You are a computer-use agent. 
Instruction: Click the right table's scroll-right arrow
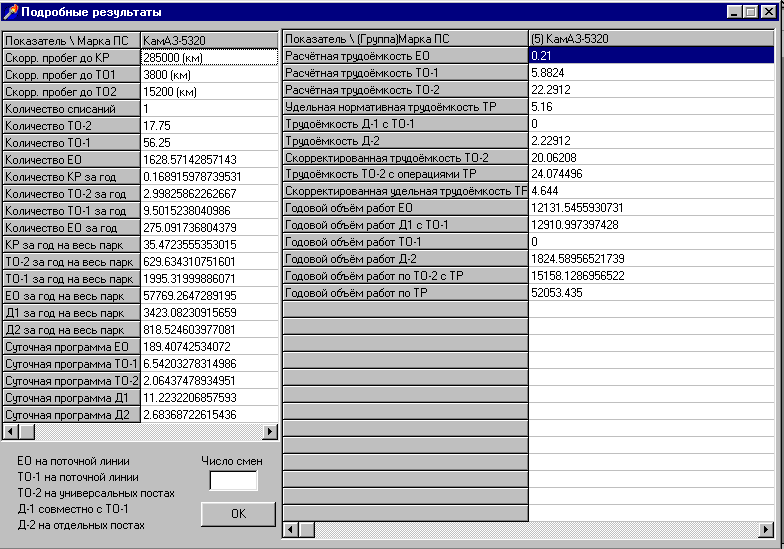(766, 530)
